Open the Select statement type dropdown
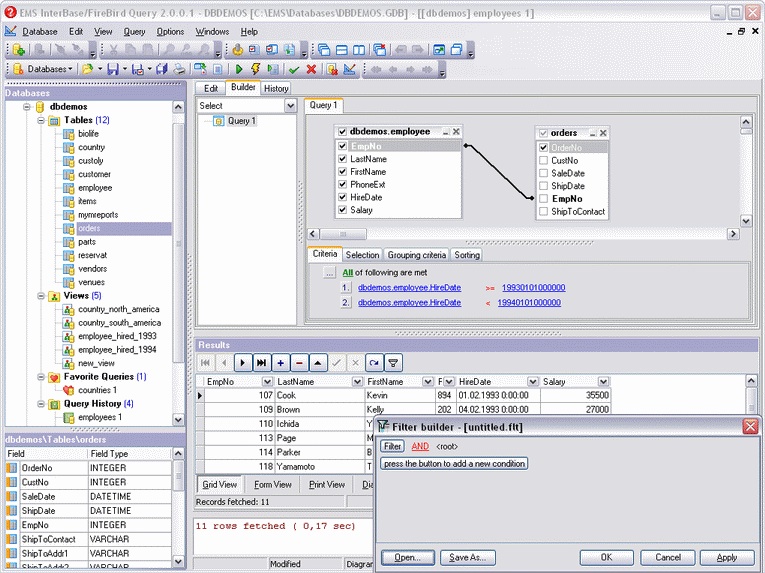The height and width of the screenshot is (573, 765). [x=290, y=106]
